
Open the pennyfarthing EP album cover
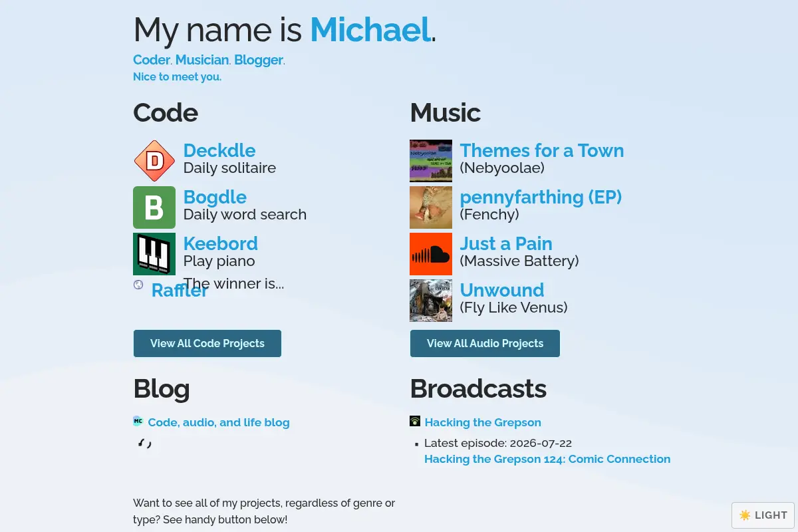[431, 207]
